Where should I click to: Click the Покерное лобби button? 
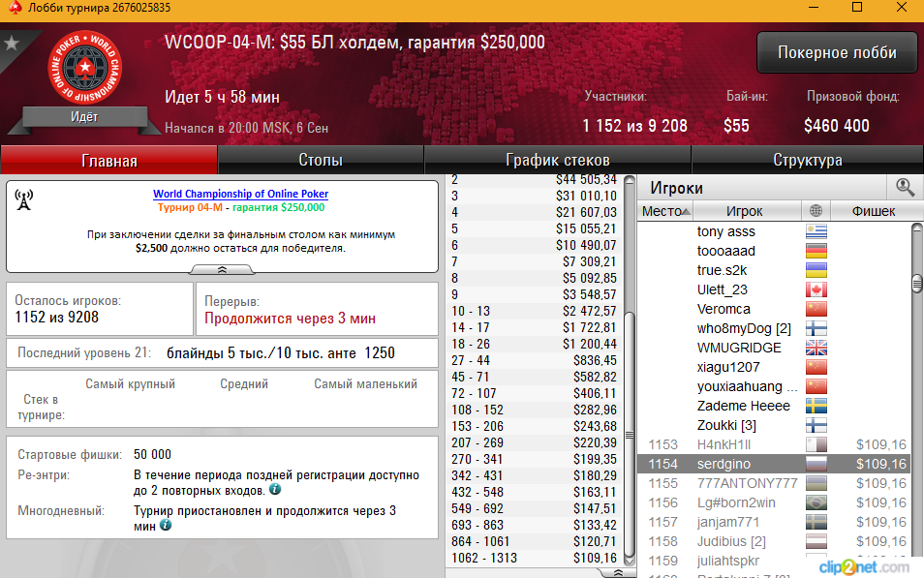pyautogui.click(x=837, y=52)
